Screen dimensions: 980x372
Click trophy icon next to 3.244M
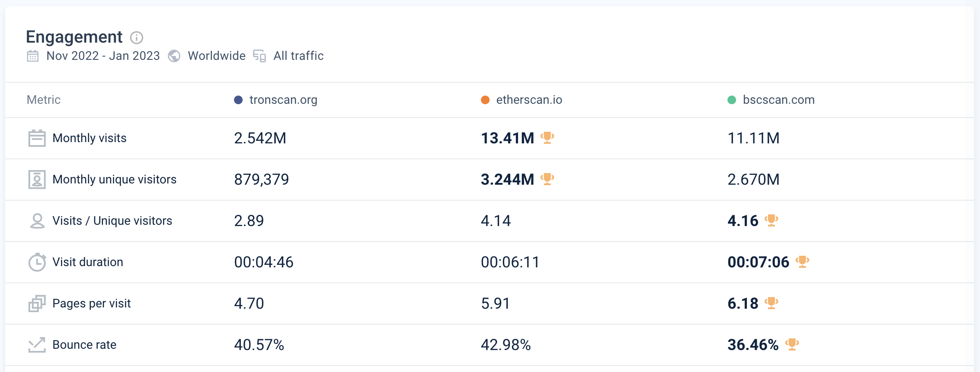coord(547,179)
